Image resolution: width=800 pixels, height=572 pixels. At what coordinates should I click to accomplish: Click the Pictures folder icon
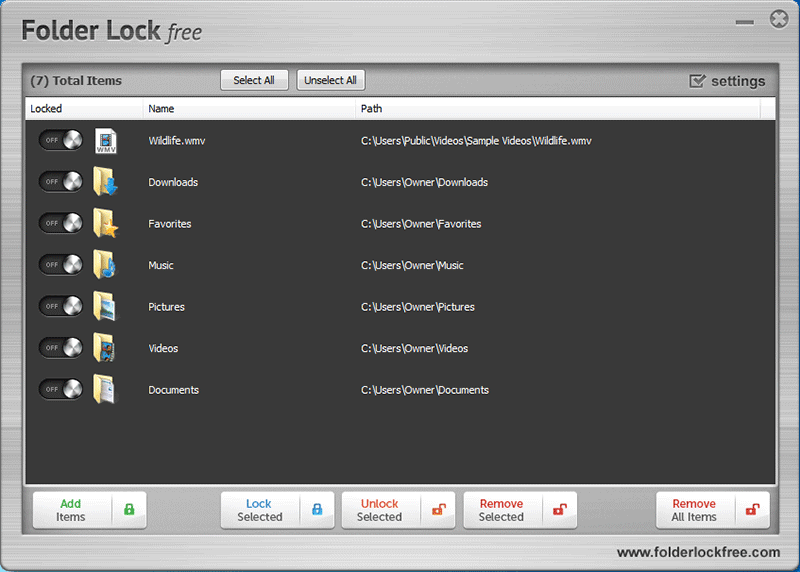(104, 306)
